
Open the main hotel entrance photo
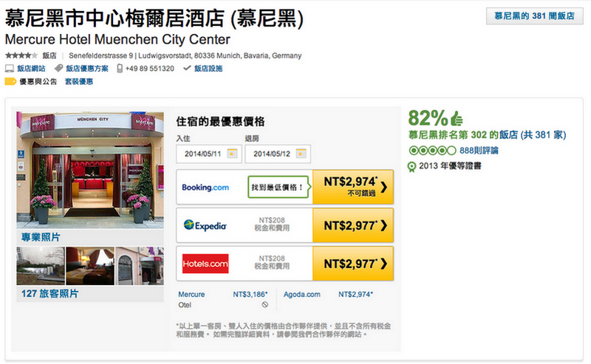pos(90,170)
